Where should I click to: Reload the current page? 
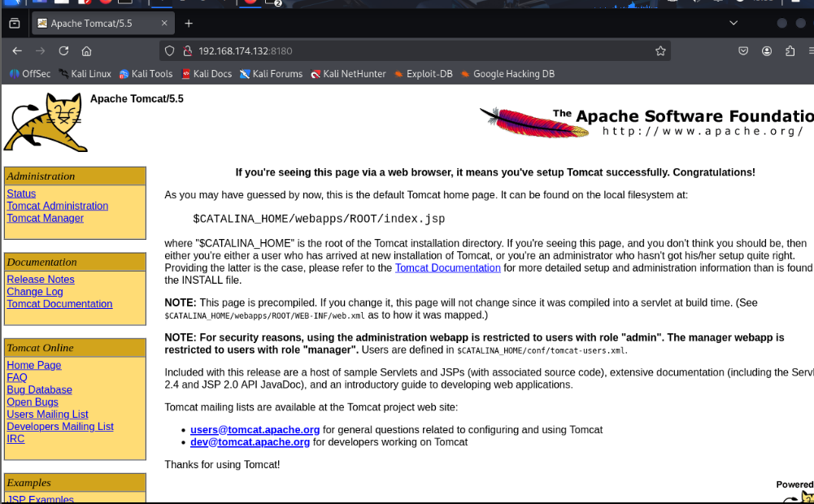click(x=63, y=51)
